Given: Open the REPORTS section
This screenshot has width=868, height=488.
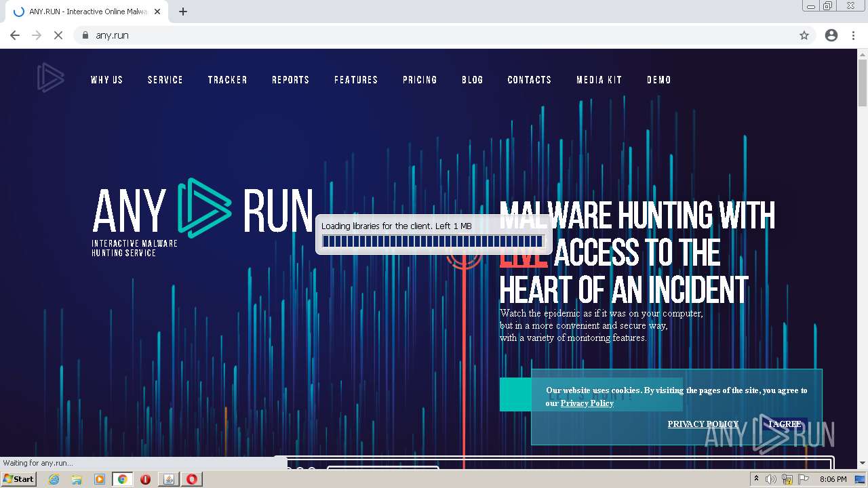Looking at the screenshot, I should point(291,80).
